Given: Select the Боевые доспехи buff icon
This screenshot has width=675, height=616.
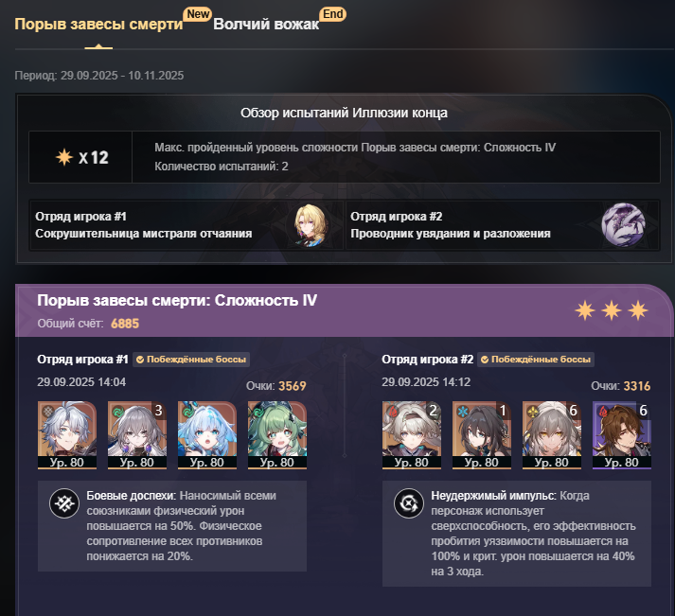Looking at the screenshot, I should pyautogui.click(x=64, y=503).
